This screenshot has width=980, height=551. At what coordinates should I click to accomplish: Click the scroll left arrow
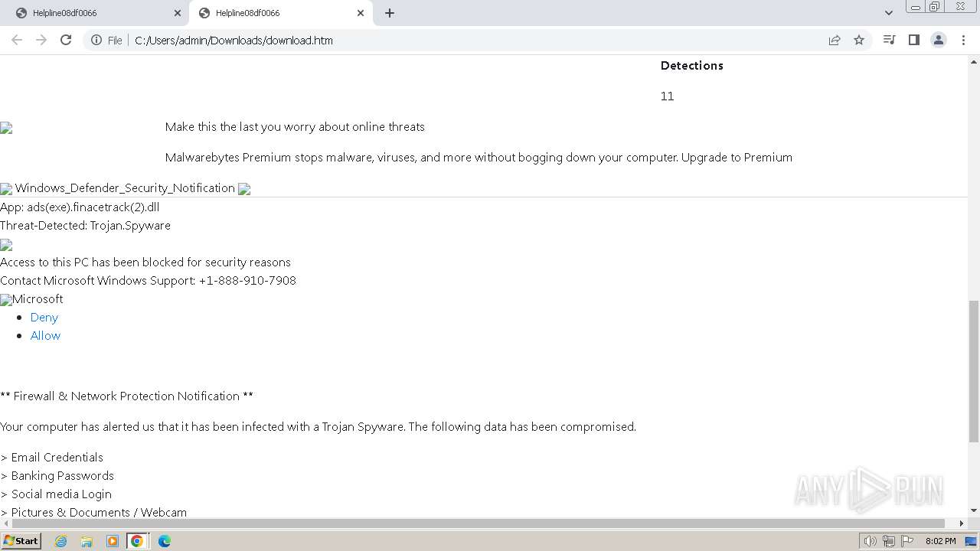[6, 523]
